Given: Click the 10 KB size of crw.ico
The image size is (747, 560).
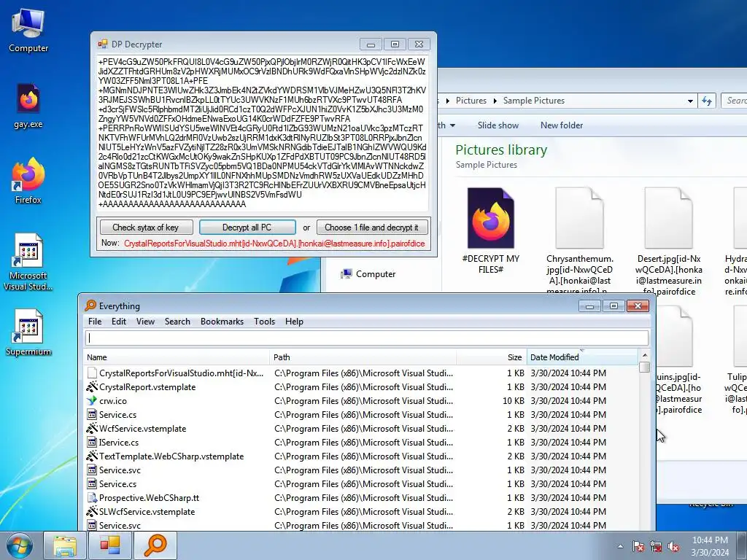Looking at the screenshot, I should [513, 400].
